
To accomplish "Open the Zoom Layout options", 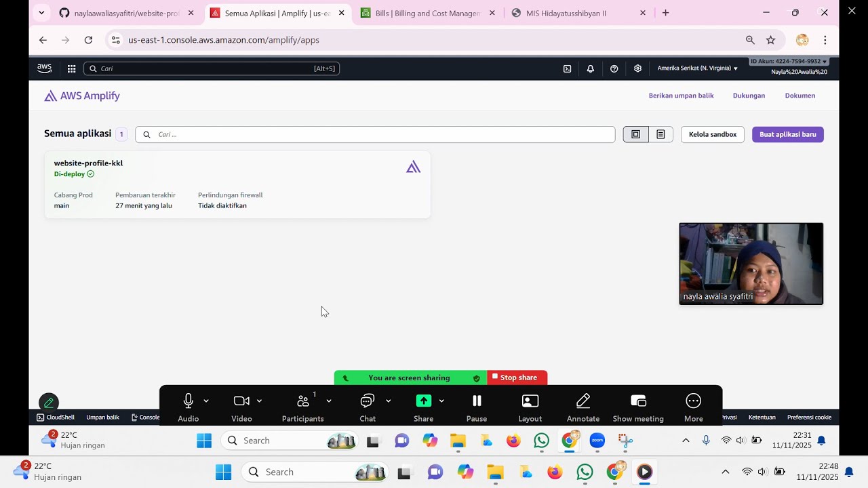I will pos(530,407).
